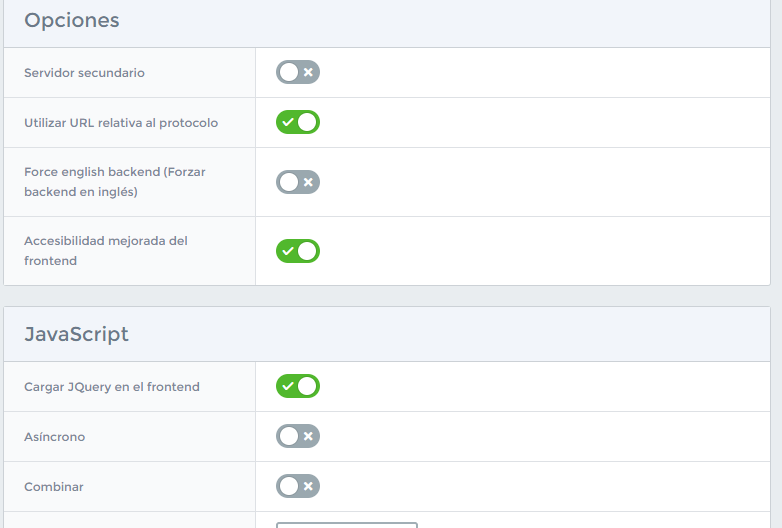Focus the input box below Combinar row
Screen dimensions: 782x528
(347, 525)
